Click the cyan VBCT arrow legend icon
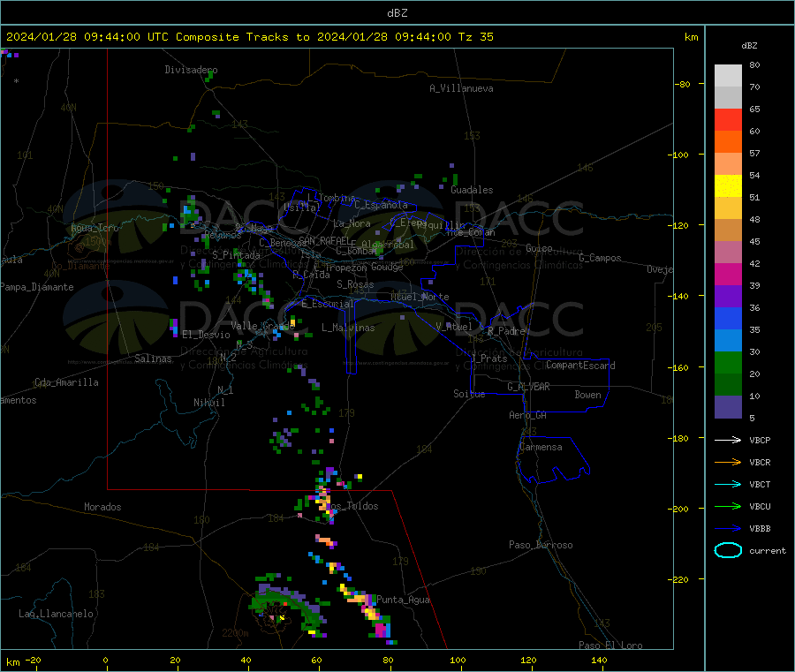 [728, 485]
